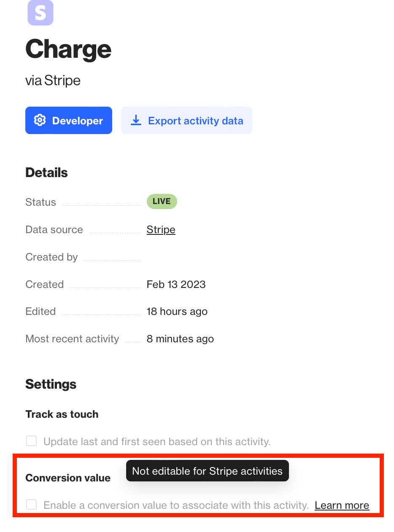Click the '8 minutes ago' recent activity value

tap(180, 339)
